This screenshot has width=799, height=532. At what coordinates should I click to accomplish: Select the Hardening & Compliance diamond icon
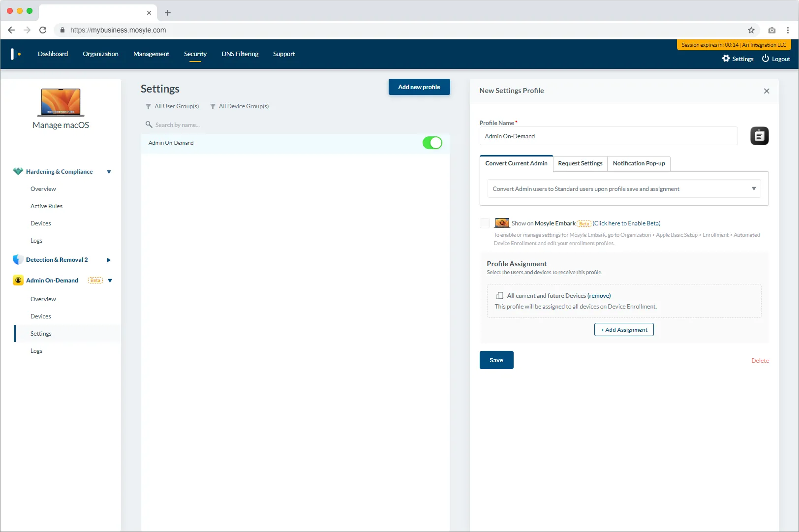18,171
